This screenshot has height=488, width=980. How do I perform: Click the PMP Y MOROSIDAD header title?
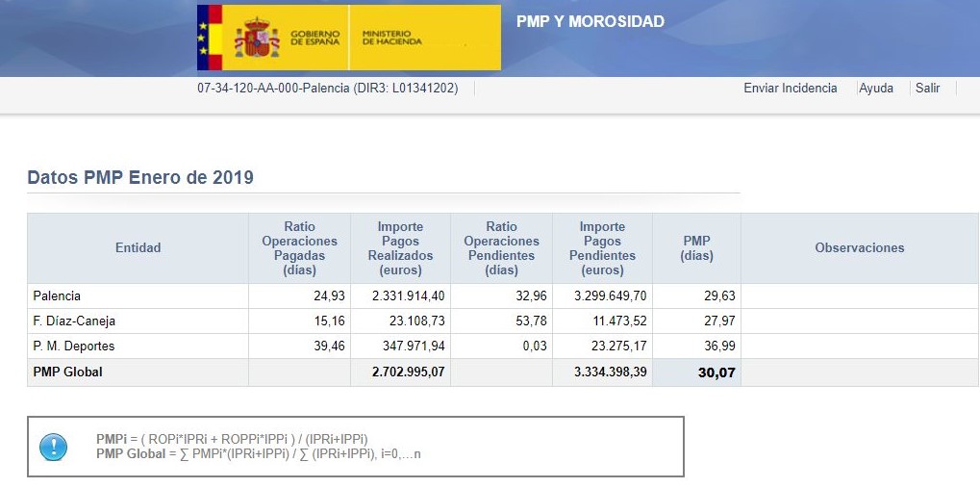[590, 21]
